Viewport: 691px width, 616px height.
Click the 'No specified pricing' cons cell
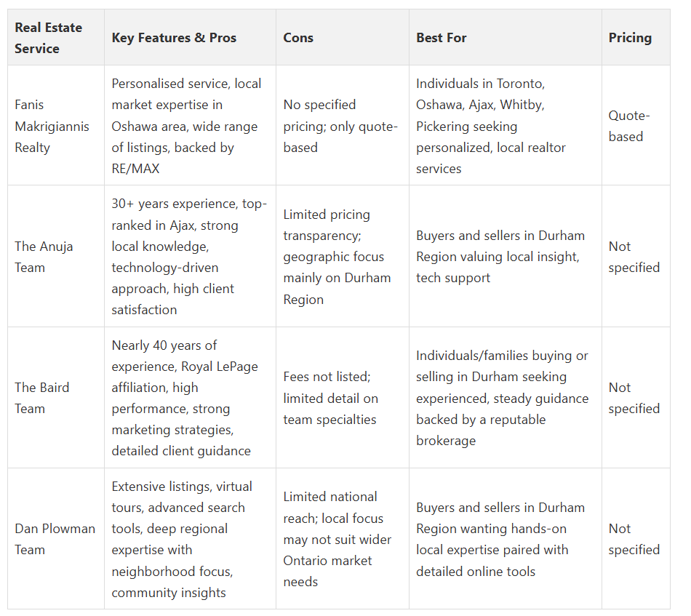[340, 126]
